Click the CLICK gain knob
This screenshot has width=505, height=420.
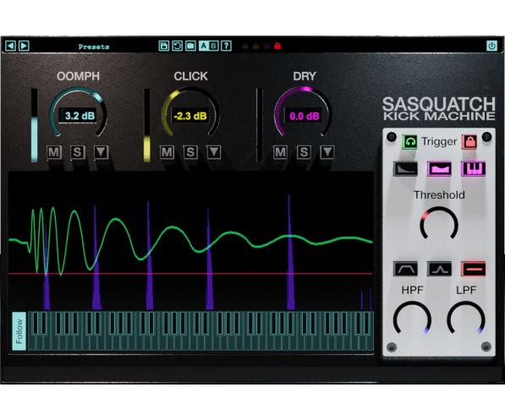click(190, 112)
